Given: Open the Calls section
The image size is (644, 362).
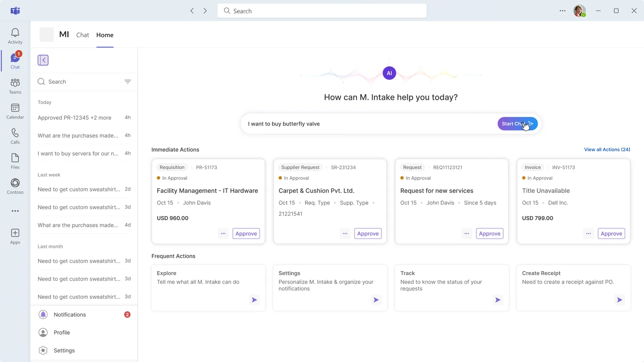Looking at the screenshot, I should [x=15, y=136].
